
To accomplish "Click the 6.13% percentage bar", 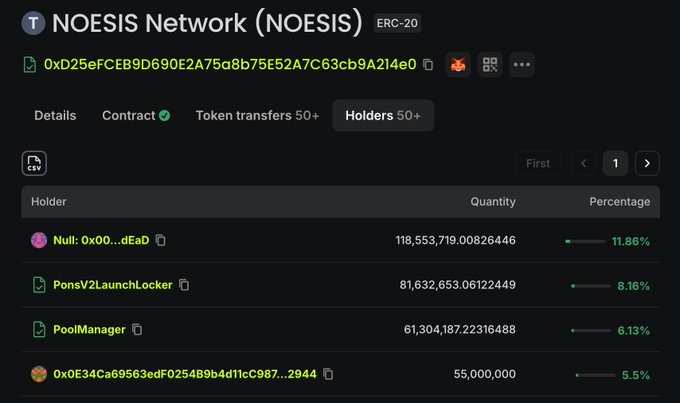I will pos(591,331).
